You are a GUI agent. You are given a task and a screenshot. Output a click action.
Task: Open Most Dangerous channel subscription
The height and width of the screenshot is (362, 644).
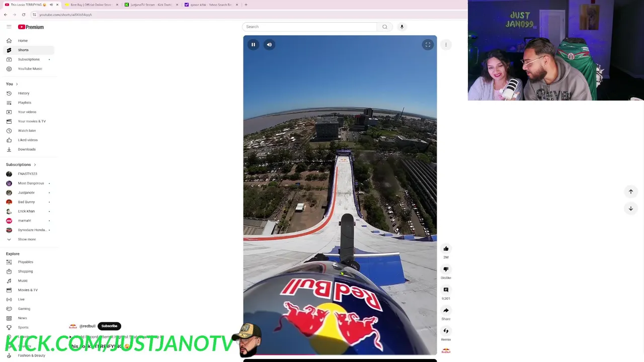(28, 183)
